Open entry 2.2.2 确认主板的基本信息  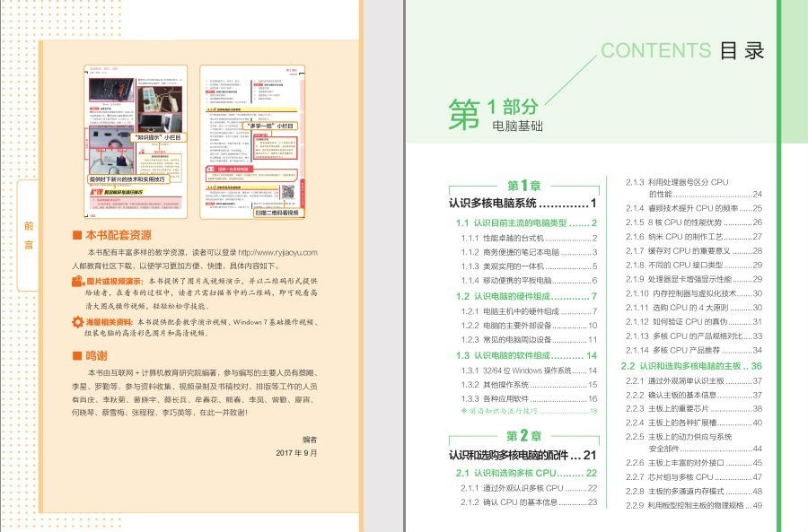[x=694, y=395]
